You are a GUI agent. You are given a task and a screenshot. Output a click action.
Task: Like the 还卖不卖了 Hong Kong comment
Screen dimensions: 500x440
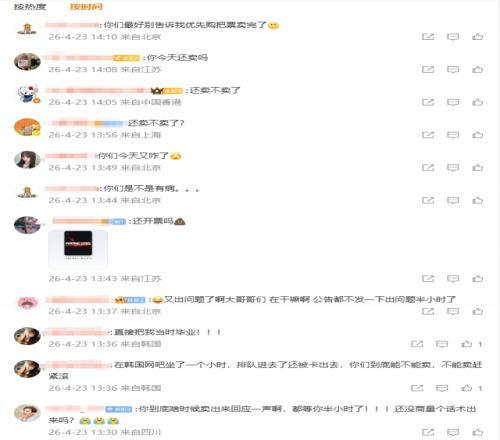[477, 102]
